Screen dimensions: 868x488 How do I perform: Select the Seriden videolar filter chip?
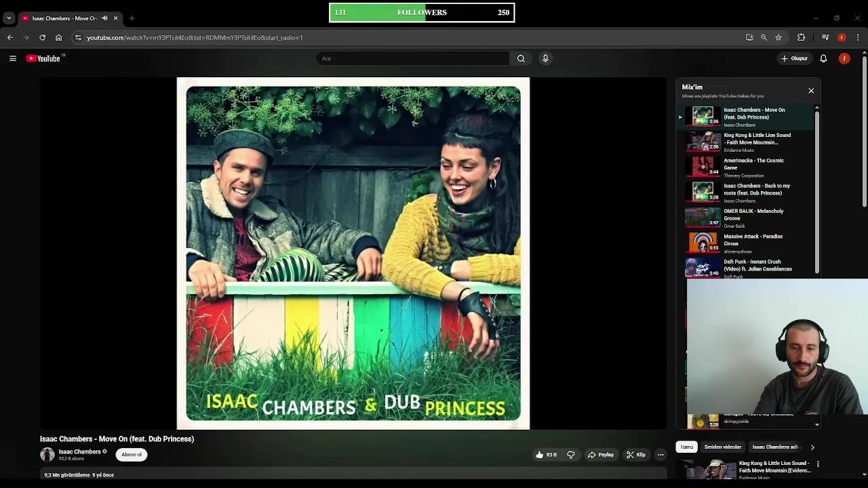pyautogui.click(x=723, y=447)
